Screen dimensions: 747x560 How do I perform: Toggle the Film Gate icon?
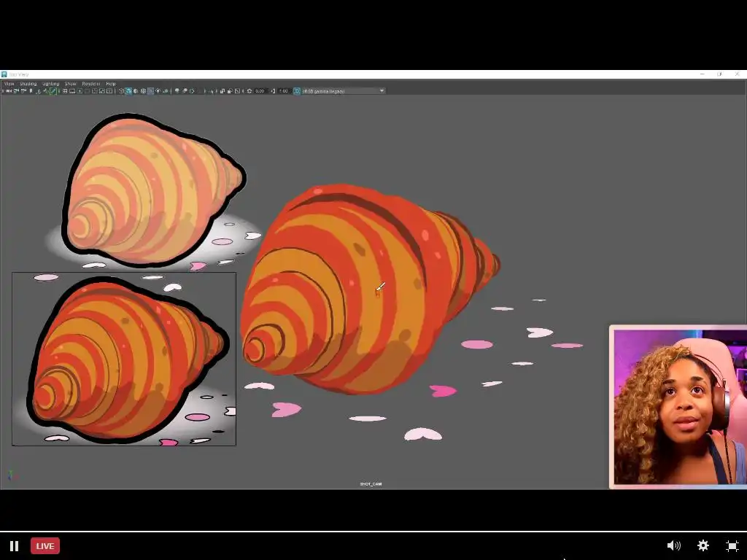pos(72,91)
